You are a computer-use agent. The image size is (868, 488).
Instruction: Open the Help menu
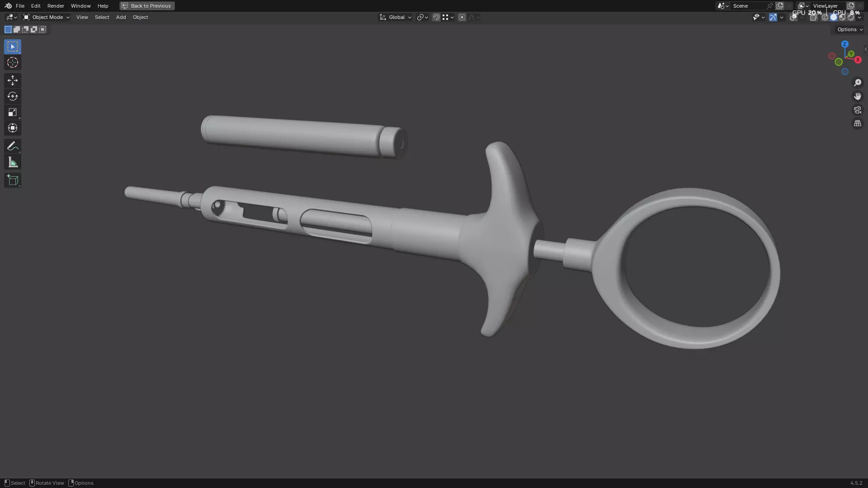pyautogui.click(x=103, y=6)
